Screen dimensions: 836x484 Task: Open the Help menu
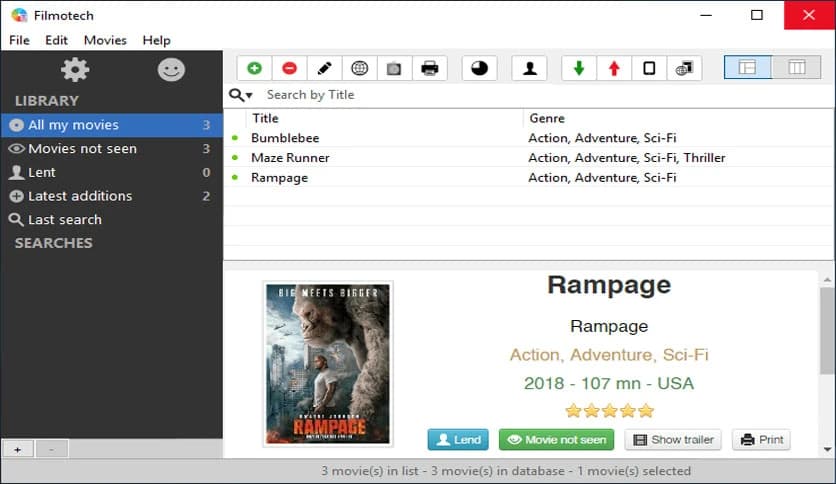[156, 40]
